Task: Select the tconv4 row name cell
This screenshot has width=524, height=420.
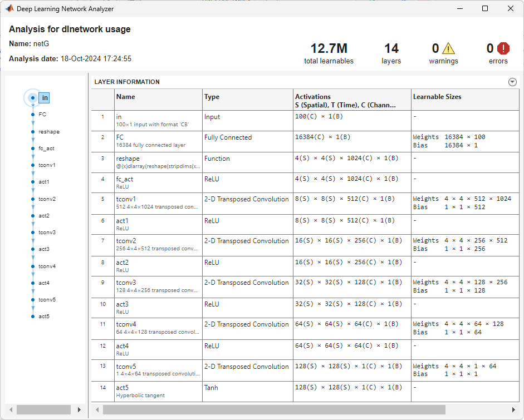Action: (158, 329)
